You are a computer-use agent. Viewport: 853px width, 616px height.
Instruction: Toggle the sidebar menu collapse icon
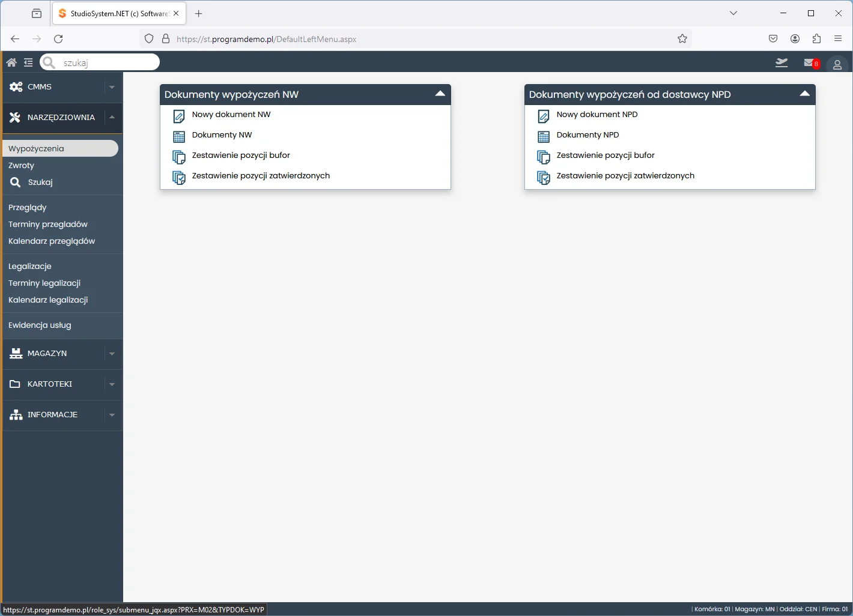(x=28, y=62)
